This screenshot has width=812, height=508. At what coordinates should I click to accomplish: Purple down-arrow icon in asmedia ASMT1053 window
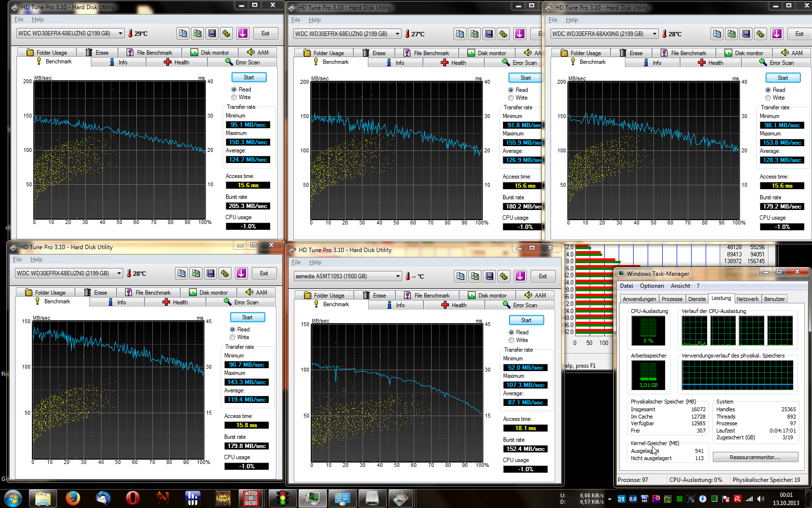point(520,276)
